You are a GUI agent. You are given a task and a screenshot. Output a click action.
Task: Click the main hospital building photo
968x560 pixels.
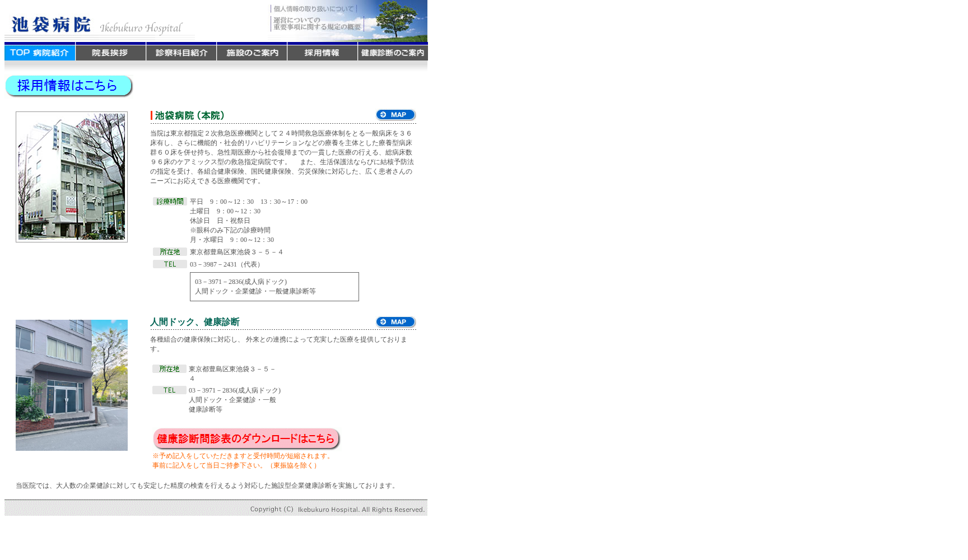click(72, 176)
